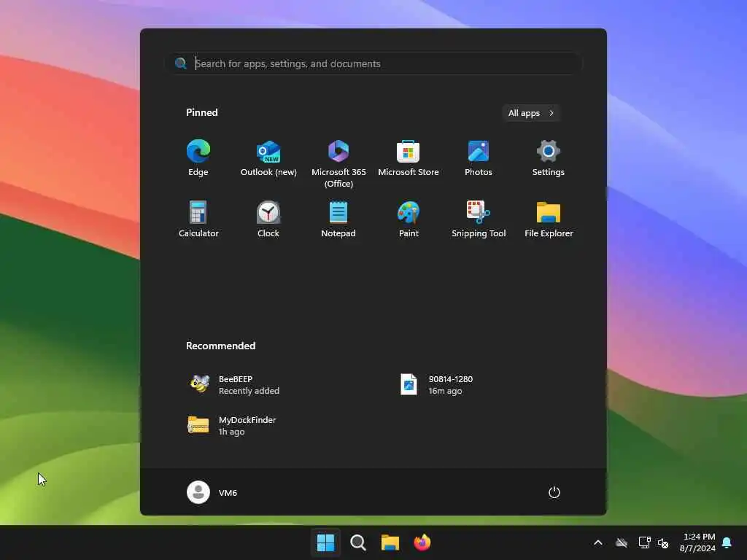Click the Pinned section heading
Viewport: 747px width, 560px height.
tap(201, 112)
